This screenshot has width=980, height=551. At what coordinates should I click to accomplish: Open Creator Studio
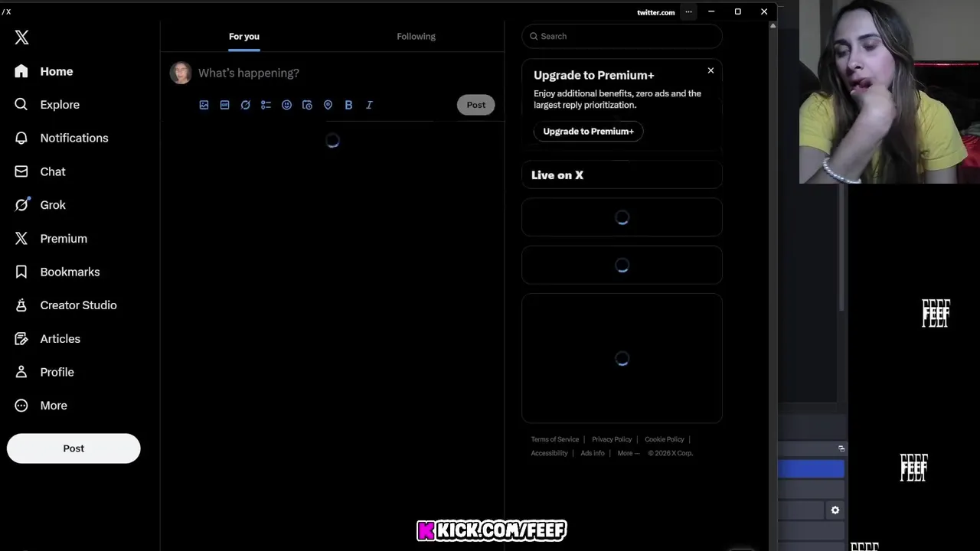coord(65,305)
